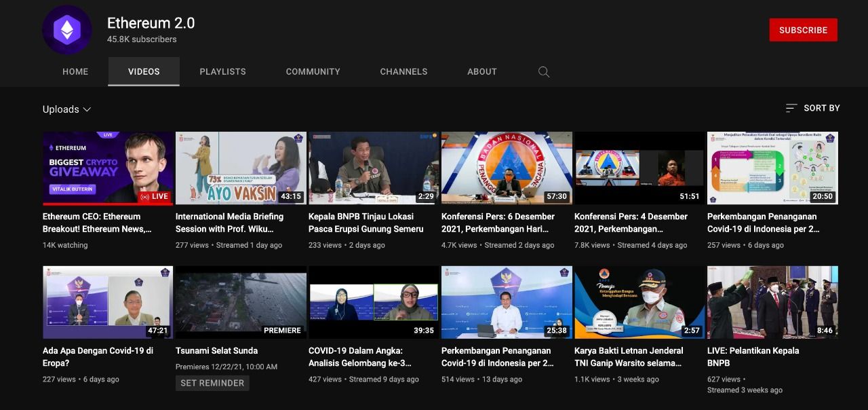Screen dimensions: 868x410
Task: Click '277 views • Streamed 1 day ago'
Action: [x=229, y=245]
